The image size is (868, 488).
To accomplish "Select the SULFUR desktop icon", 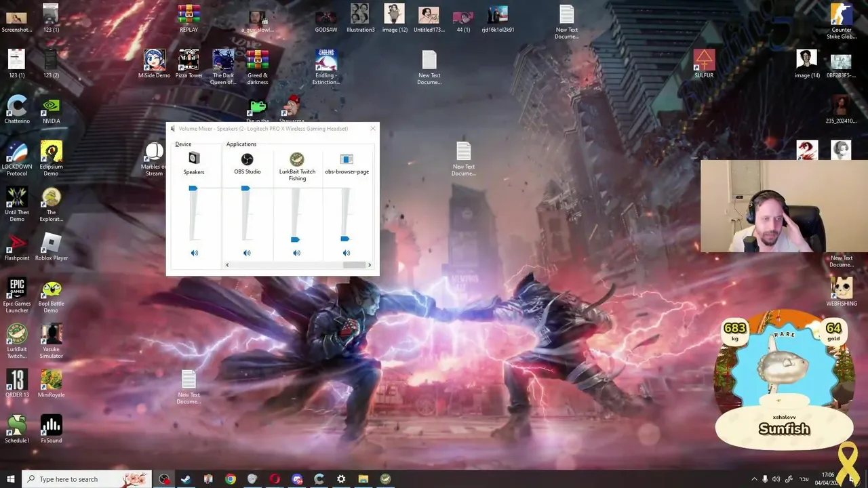I will click(x=704, y=64).
